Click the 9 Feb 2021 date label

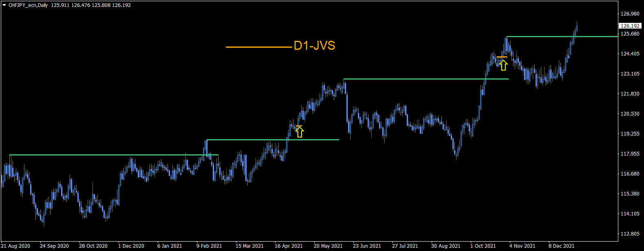[209, 246]
